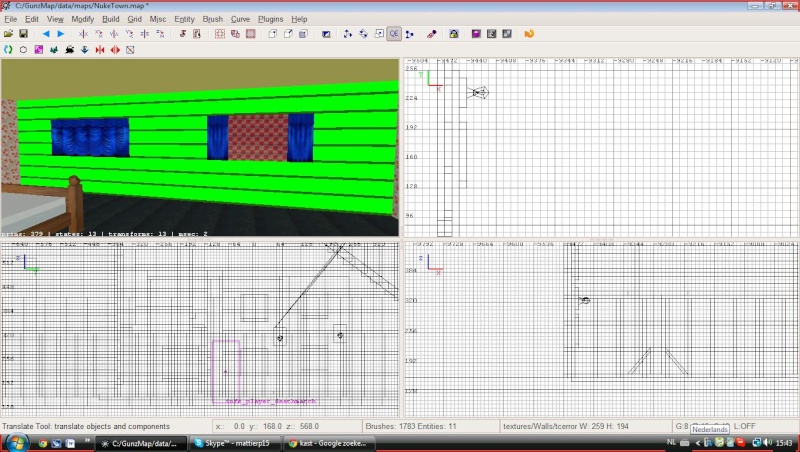Open the Build menu

(x=111, y=19)
